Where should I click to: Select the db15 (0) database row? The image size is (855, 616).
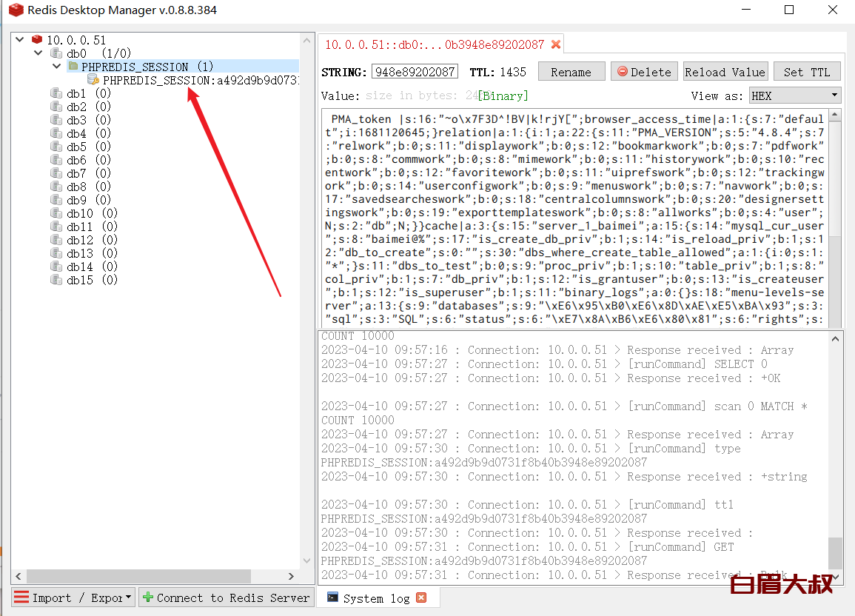point(92,280)
